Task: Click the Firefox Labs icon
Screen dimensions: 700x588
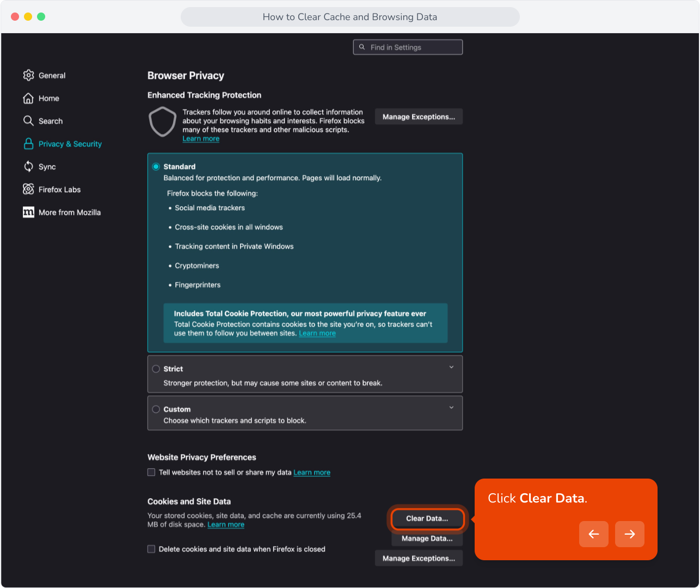Action: point(28,189)
